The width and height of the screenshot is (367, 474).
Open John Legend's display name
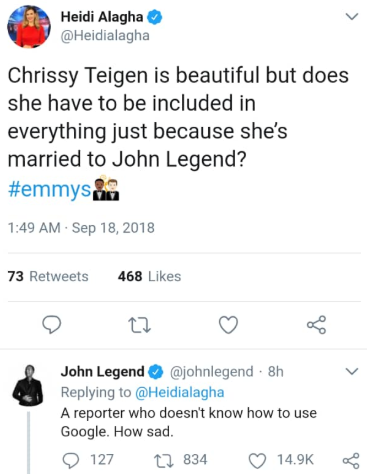102,372
